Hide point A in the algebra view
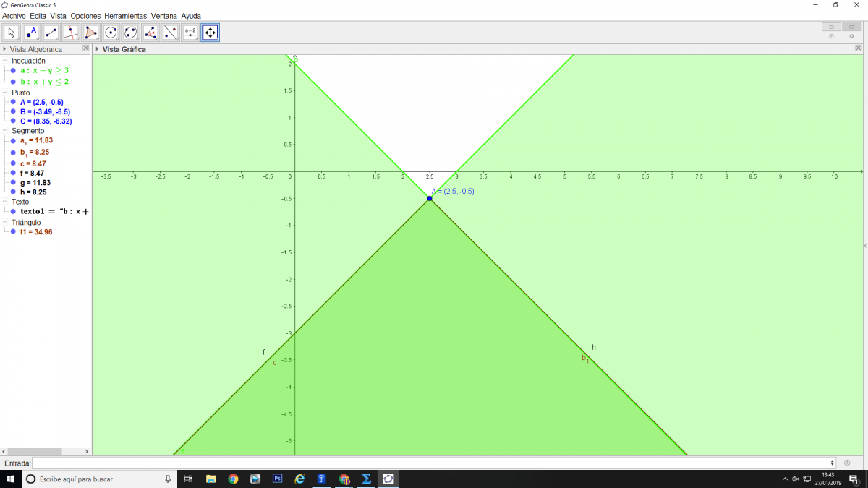The width and height of the screenshot is (868, 488). click(x=13, y=103)
